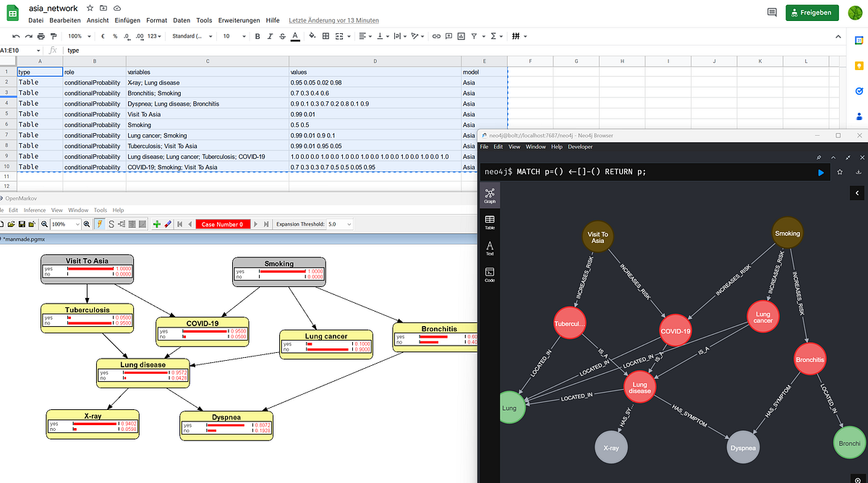Toggle bold formatting in Google Sheets toolbar
This screenshot has width=868, height=483.
258,35
